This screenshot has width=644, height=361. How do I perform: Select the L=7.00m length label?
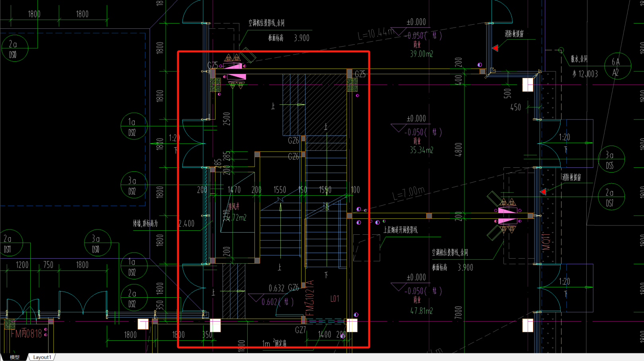pos(409,193)
